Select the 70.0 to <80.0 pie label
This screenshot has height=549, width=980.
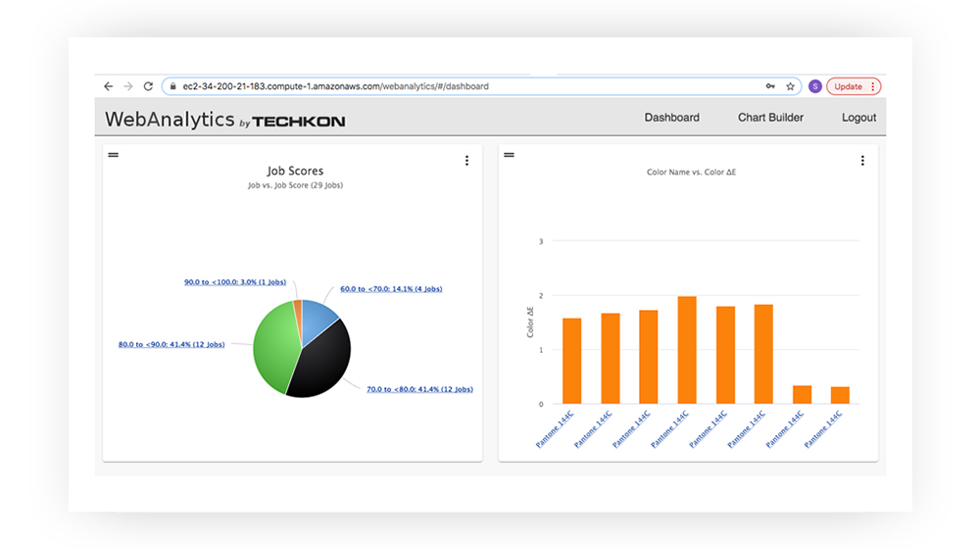tap(419, 389)
